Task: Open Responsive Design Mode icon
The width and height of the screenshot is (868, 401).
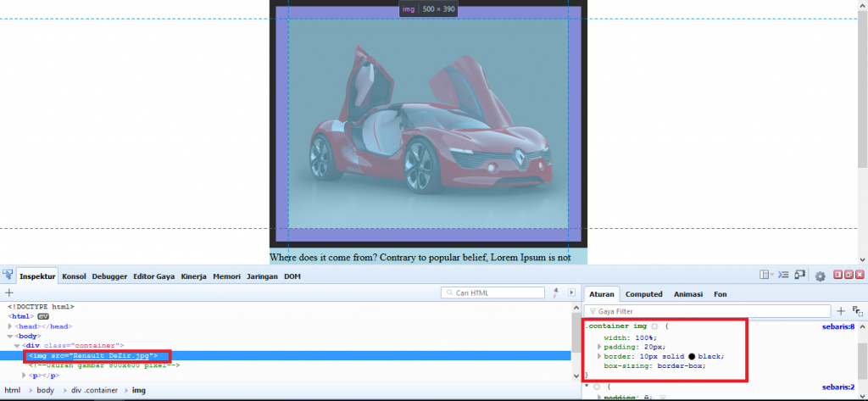Action: (x=799, y=275)
